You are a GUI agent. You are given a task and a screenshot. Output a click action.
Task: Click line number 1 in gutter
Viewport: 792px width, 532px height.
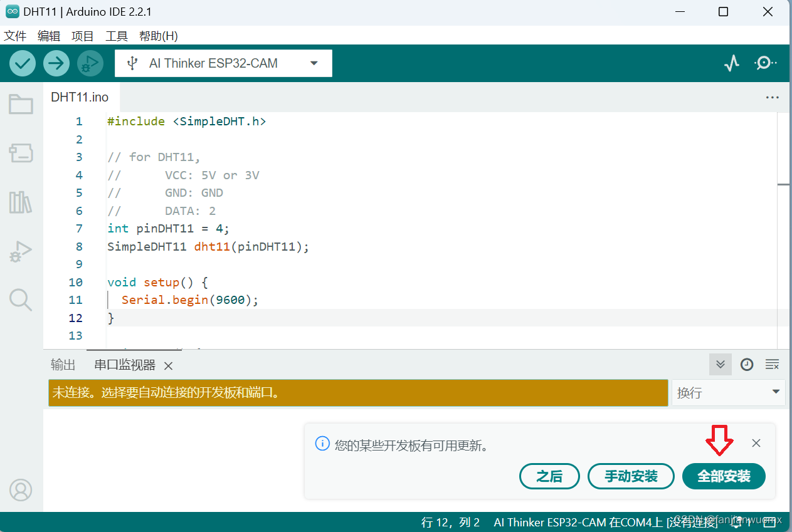pos(79,122)
